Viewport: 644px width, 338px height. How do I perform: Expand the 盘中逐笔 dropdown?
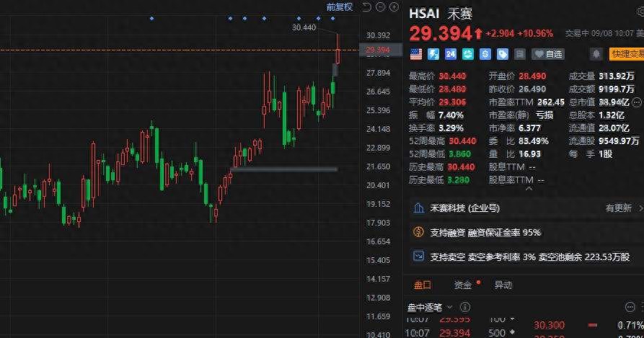pyautogui.click(x=450, y=307)
